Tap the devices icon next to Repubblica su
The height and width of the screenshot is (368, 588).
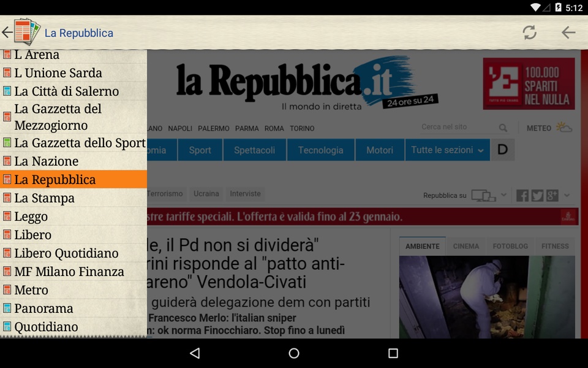[483, 196]
